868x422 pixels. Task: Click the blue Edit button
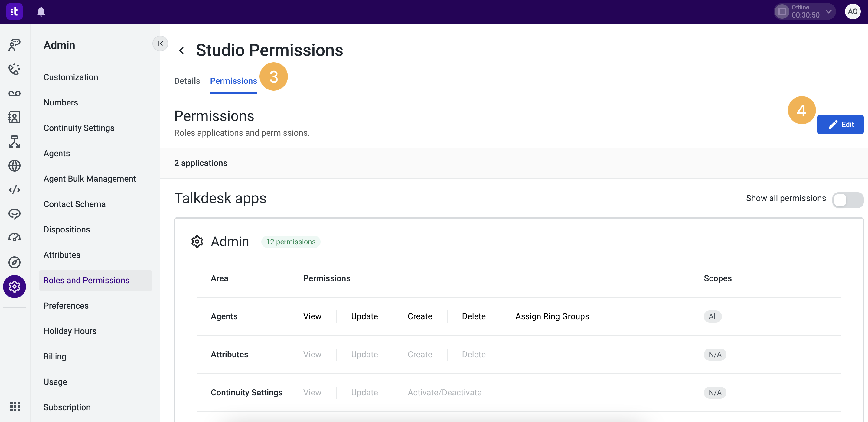point(840,125)
